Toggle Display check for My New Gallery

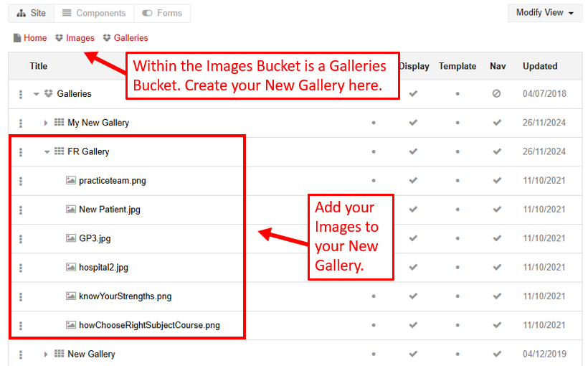click(413, 123)
